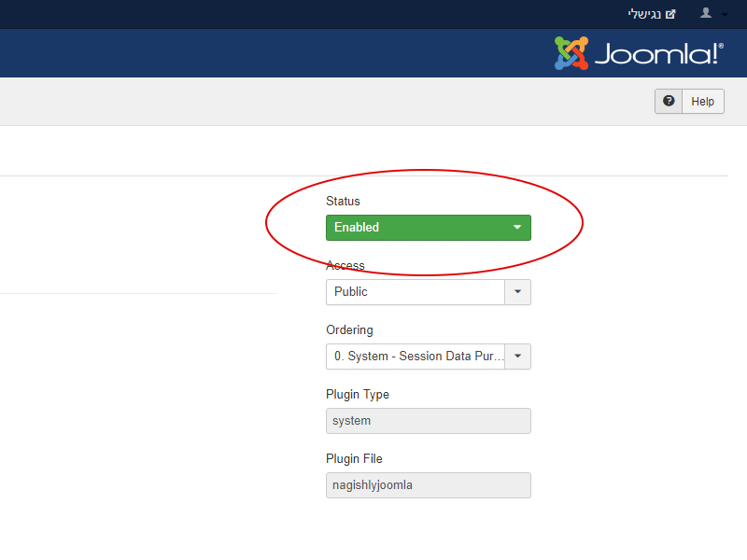Click the Plugin File label
Image resolution: width=747 pixels, height=560 pixels.
(x=354, y=458)
